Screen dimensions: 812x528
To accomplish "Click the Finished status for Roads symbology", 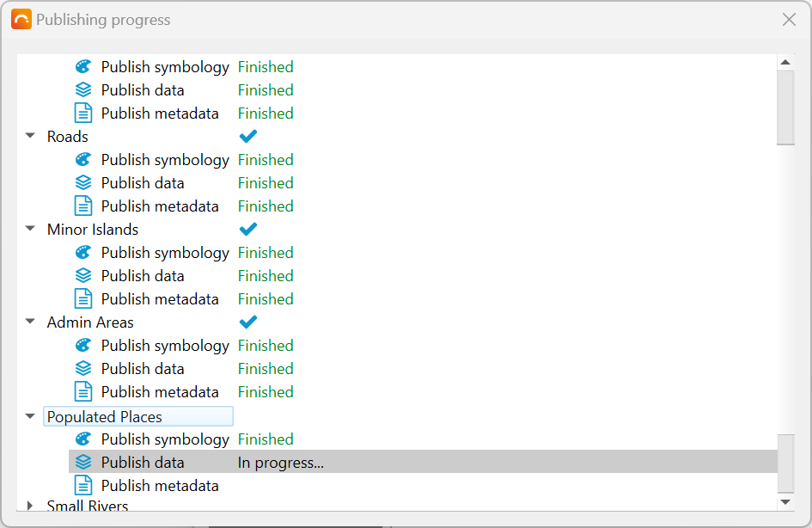I will 266,159.
